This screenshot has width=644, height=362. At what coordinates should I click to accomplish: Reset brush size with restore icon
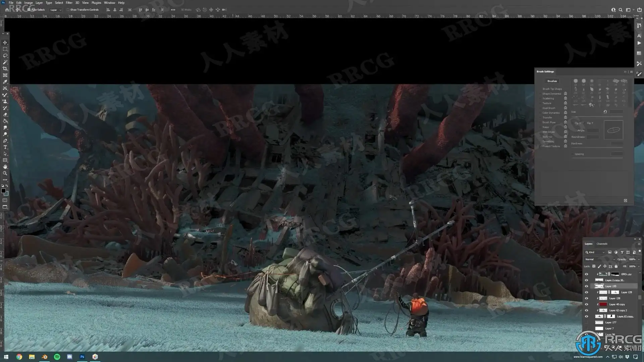605,112
